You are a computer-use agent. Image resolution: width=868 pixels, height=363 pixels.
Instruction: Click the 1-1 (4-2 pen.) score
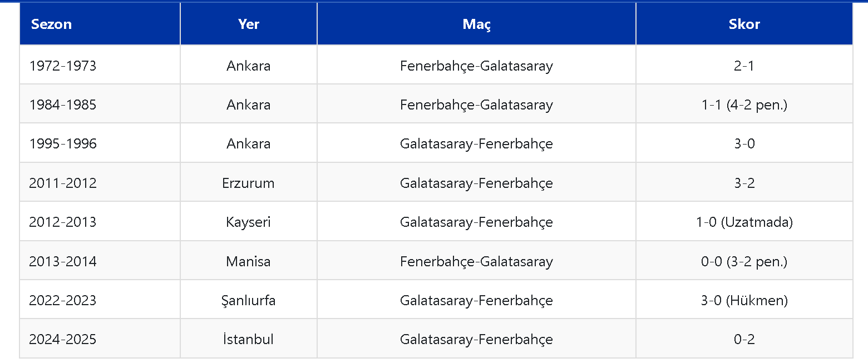pyautogui.click(x=744, y=105)
